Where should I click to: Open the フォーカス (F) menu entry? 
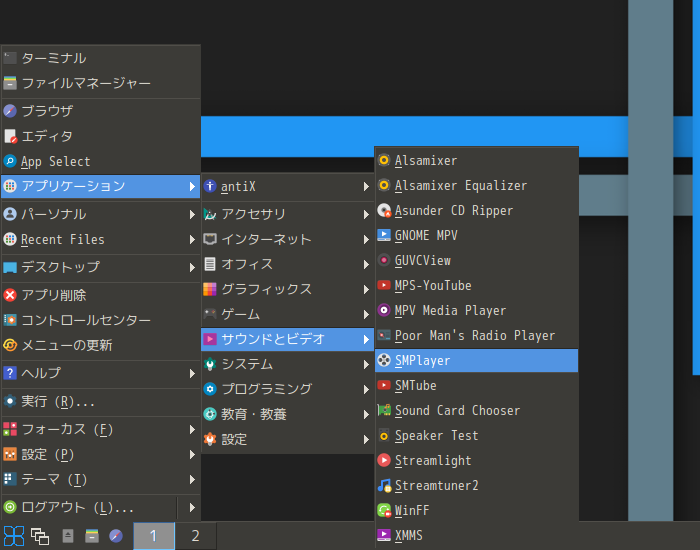pos(100,429)
